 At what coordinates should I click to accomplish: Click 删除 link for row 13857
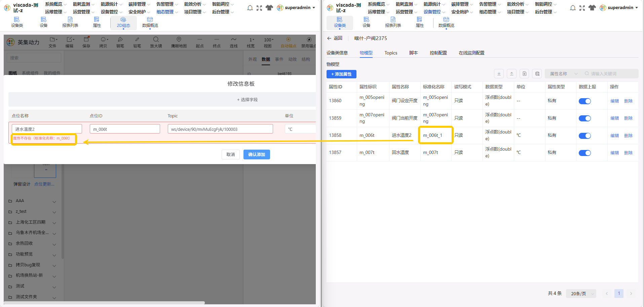tap(628, 153)
